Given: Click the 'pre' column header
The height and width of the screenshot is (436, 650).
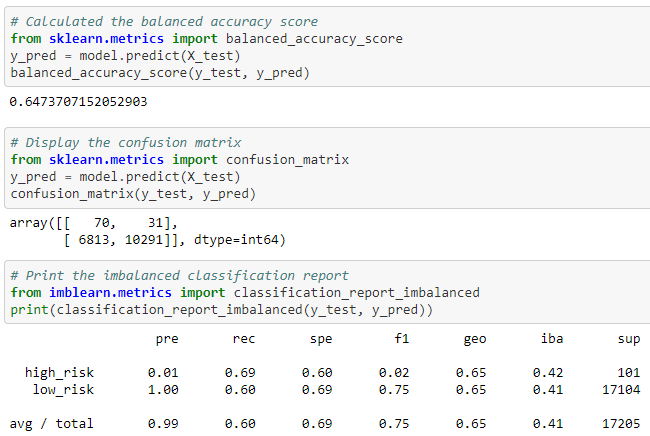Looking at the screenshot, I should (x=167, y=339).
